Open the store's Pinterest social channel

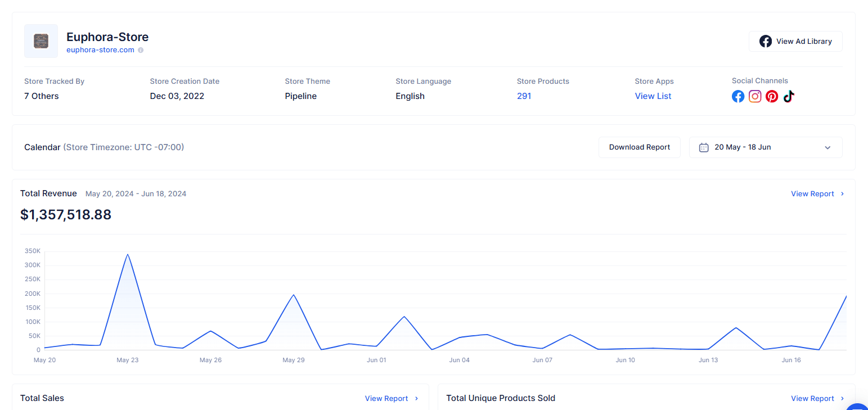(772, 96)
